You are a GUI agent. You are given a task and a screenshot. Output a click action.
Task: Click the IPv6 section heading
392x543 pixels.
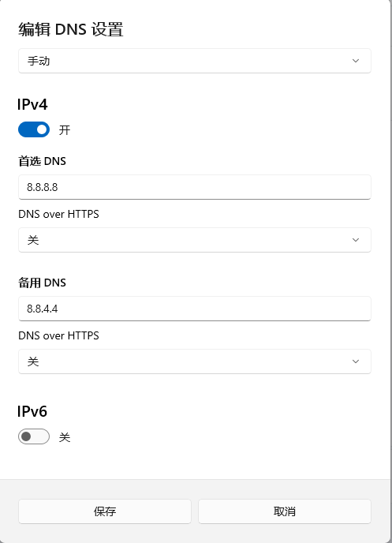(x=32, y=411)
